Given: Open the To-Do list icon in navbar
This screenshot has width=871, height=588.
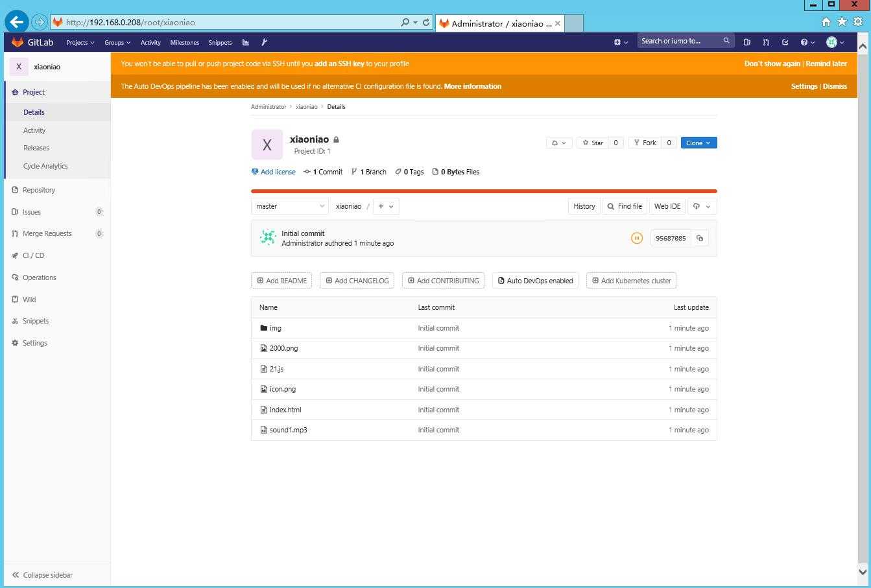Looking at the screenshot, I should [x=785, y=42].
